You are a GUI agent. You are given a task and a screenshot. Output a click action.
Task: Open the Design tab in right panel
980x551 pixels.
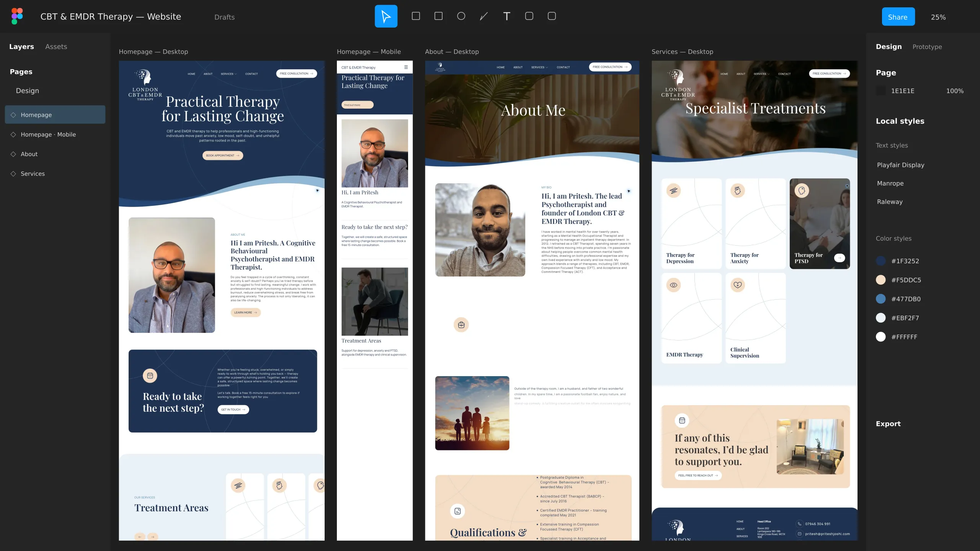[x=889, y=46]
